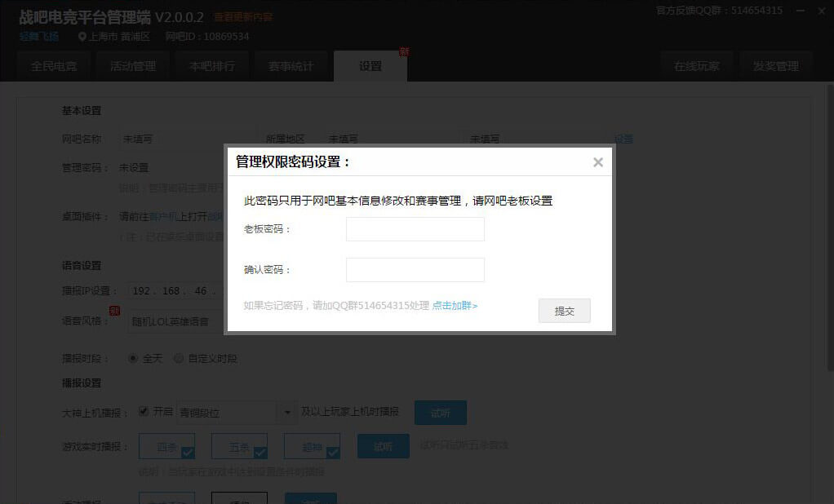Screen dimensions: 834x504
Task: Close the 战吧电竞平台管理端 main window
Action: 821,10
